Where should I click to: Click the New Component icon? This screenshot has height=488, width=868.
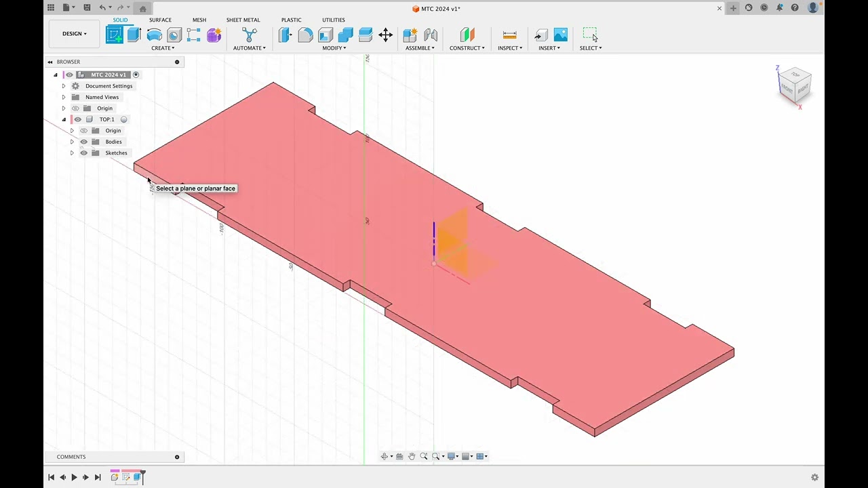410,35
